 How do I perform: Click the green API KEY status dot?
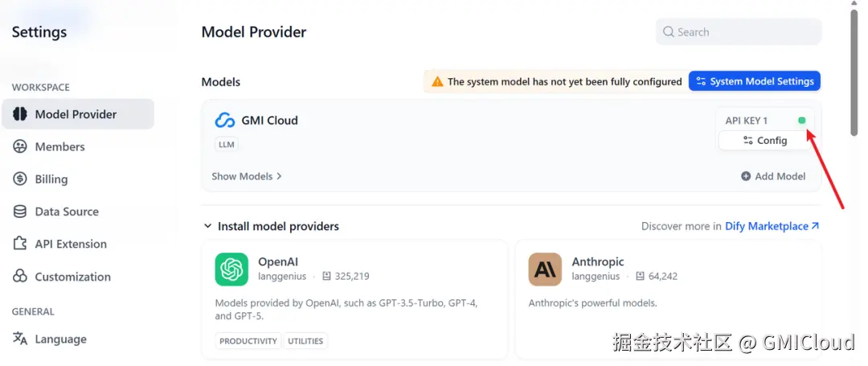[801, 121]
